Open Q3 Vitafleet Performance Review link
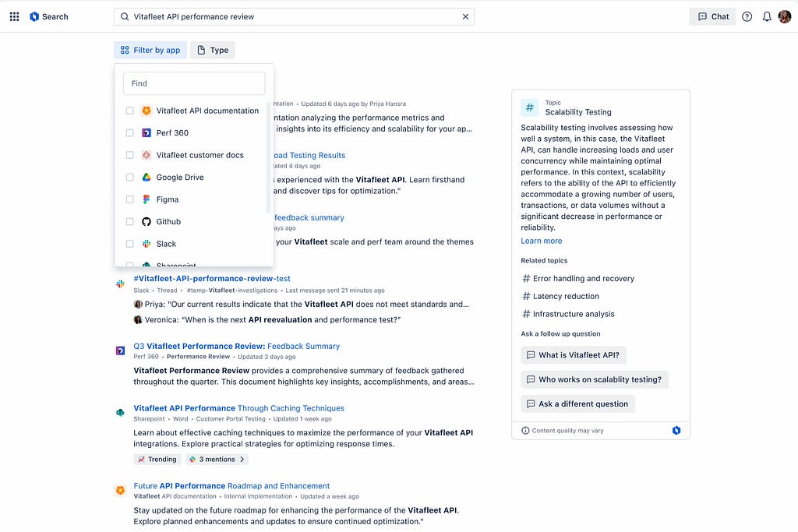798x532 pixels. 237,347
